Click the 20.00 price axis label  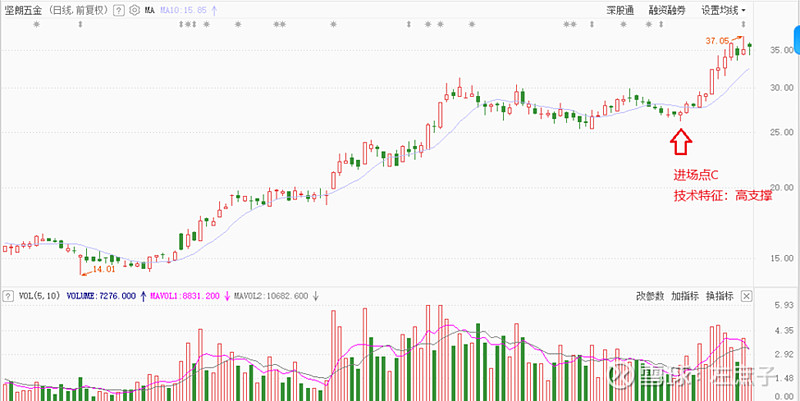pyautogui.click(x=782, y=187)
